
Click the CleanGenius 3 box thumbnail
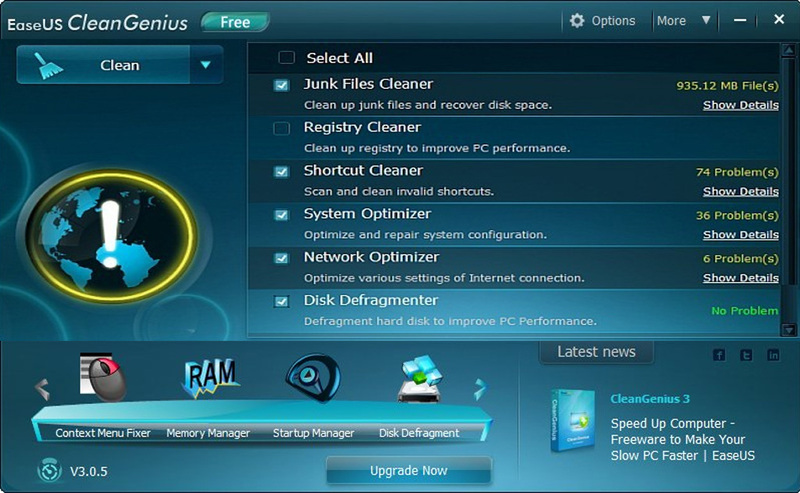point(572,420)
